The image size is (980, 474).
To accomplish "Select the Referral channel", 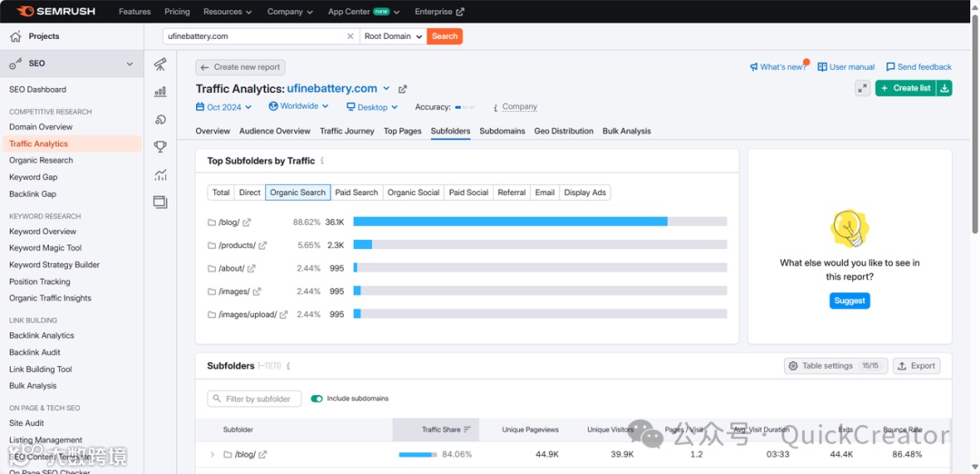I will 511,193.
